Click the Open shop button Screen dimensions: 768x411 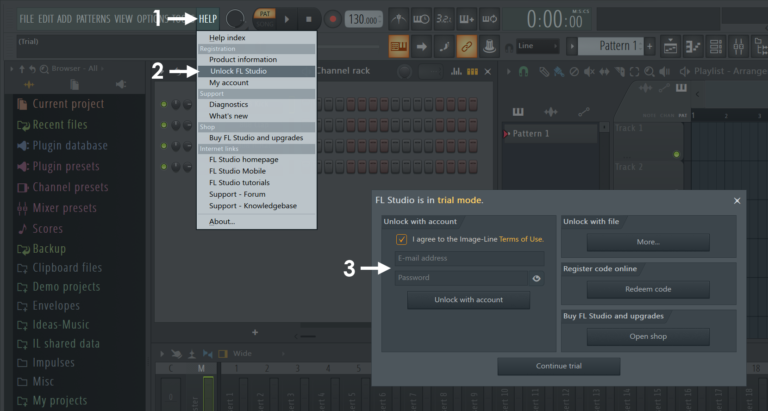(648, 337)
